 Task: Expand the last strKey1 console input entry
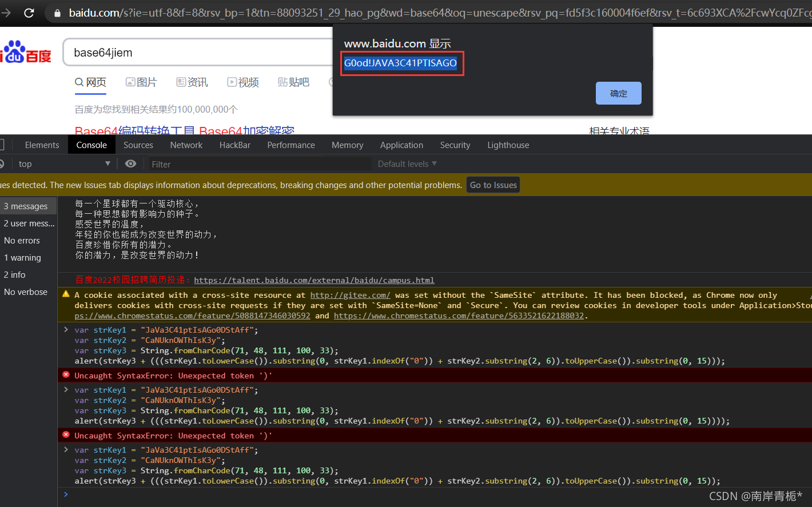point(66,450)
